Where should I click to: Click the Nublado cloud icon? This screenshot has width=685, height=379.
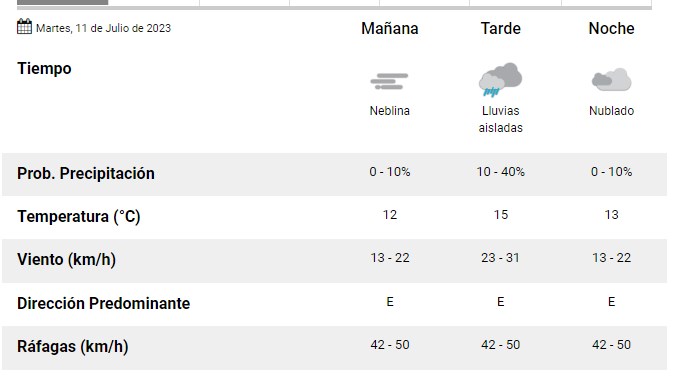(611, 79)
